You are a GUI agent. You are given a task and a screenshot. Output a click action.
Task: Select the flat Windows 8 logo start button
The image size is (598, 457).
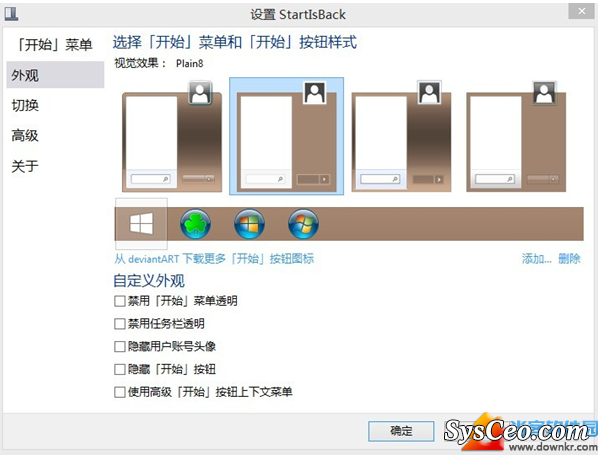pyautogui.click(x=141, y=224)
